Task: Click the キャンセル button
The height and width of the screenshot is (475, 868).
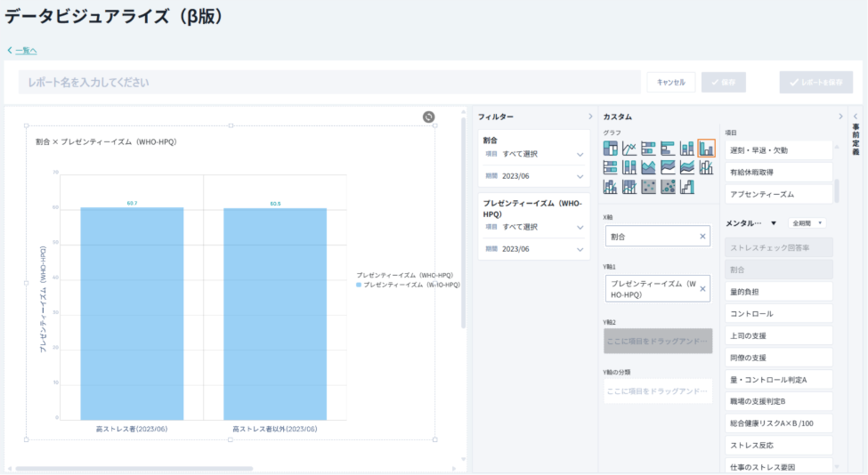Action: [x=671, y=83]
